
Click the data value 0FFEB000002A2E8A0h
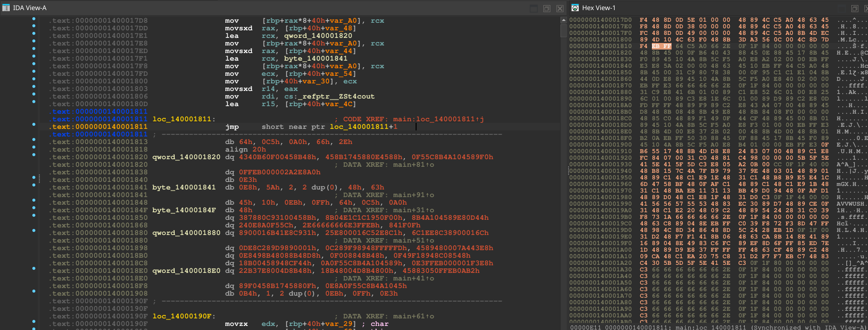pyautogui.click(x=280, y=172)
